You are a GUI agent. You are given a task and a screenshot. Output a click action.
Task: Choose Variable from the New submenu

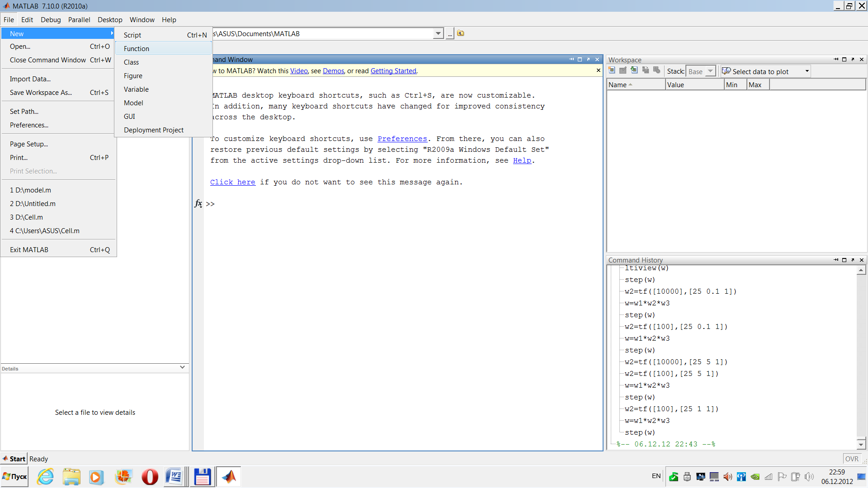pyautogui.click(x=164, y=89)
